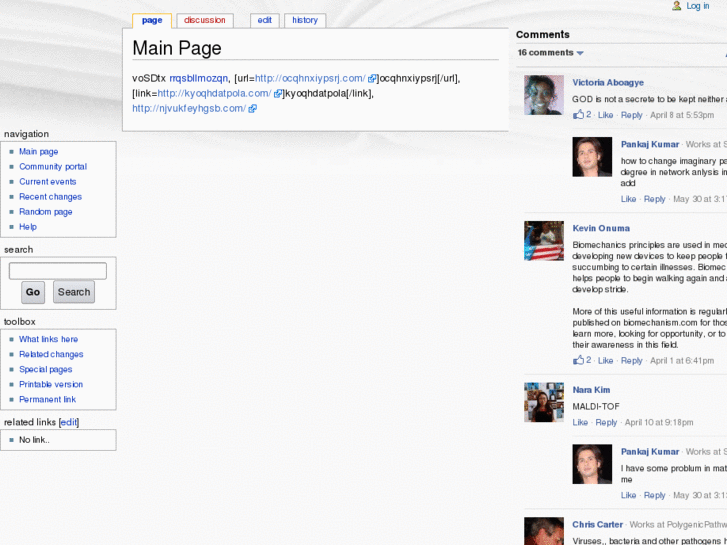Click the user icon beside Log in
Viewport: 727px width, 545px height.
677,6
